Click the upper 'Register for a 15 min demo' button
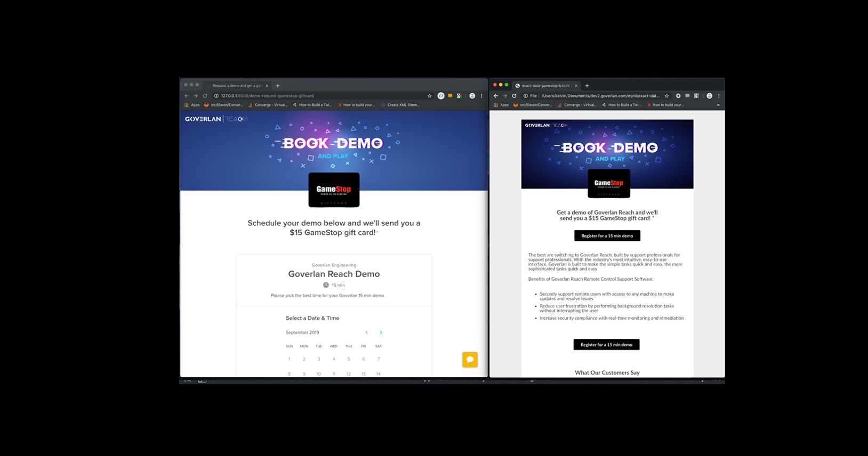 pyautogui.click(x=607, y=235)
